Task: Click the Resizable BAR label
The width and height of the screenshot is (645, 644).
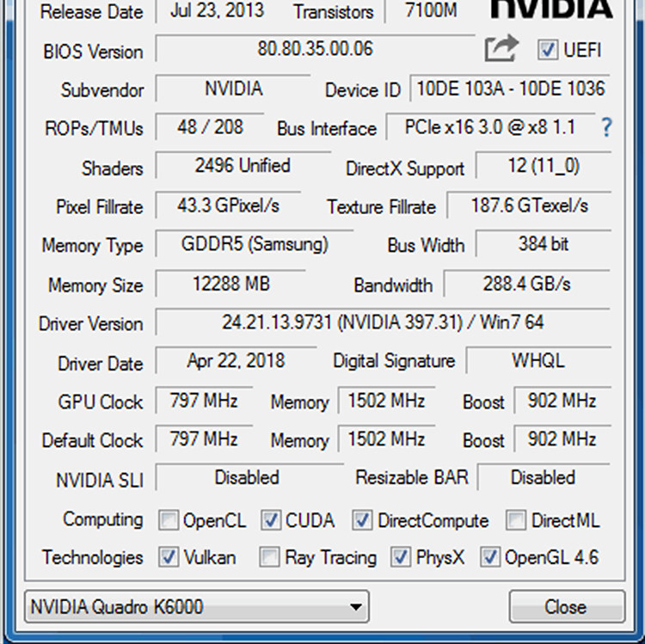Action: click(412, 477)
